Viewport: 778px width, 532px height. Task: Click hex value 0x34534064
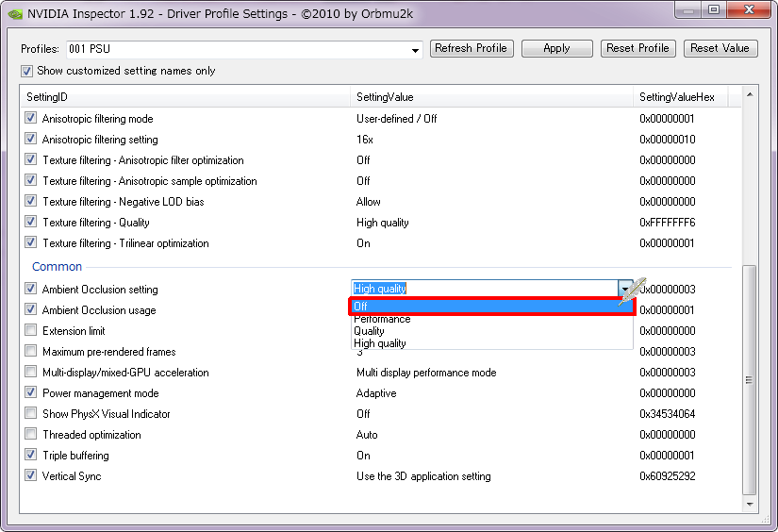(668, 414)
